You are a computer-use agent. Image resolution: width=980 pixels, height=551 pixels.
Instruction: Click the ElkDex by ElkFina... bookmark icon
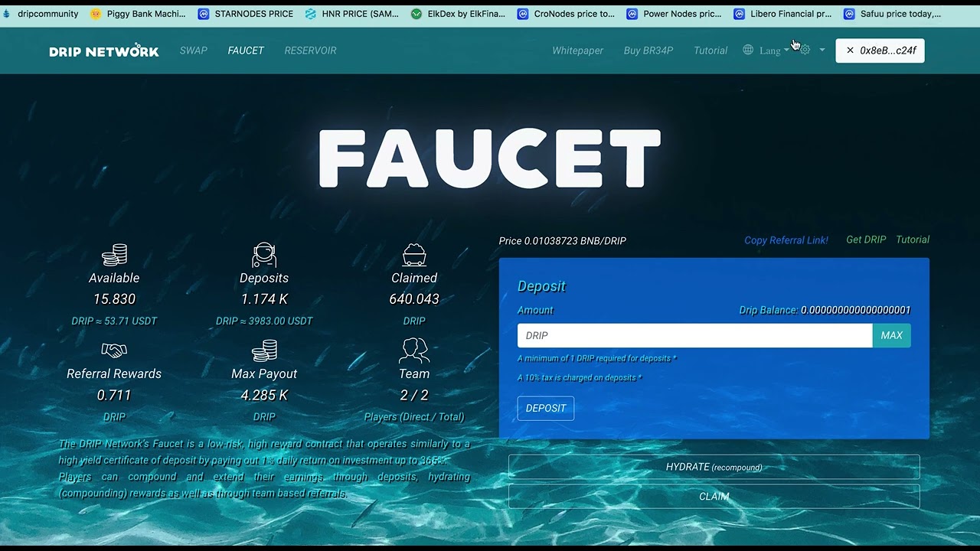(x=416, y=14)
